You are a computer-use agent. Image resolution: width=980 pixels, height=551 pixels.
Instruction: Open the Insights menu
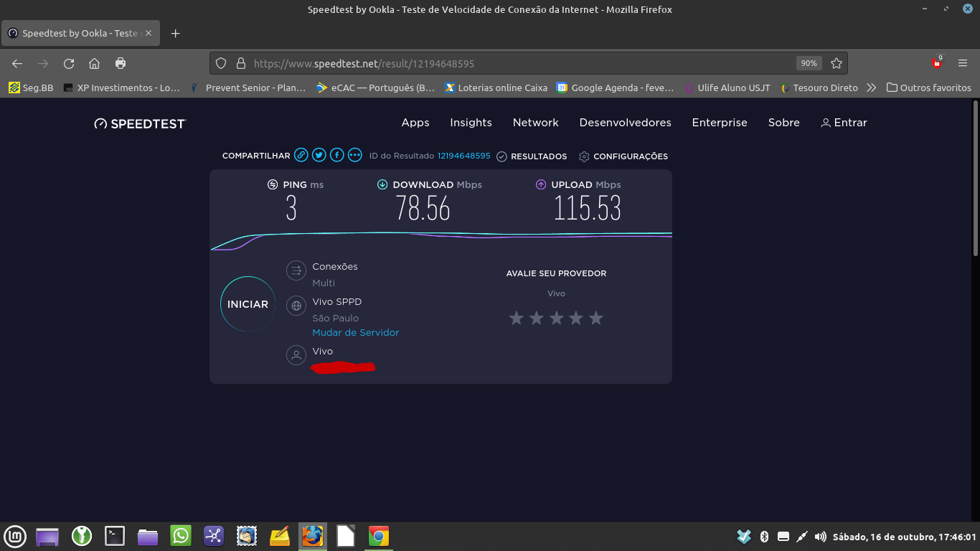pyautogui.click(x=471, y=123)
